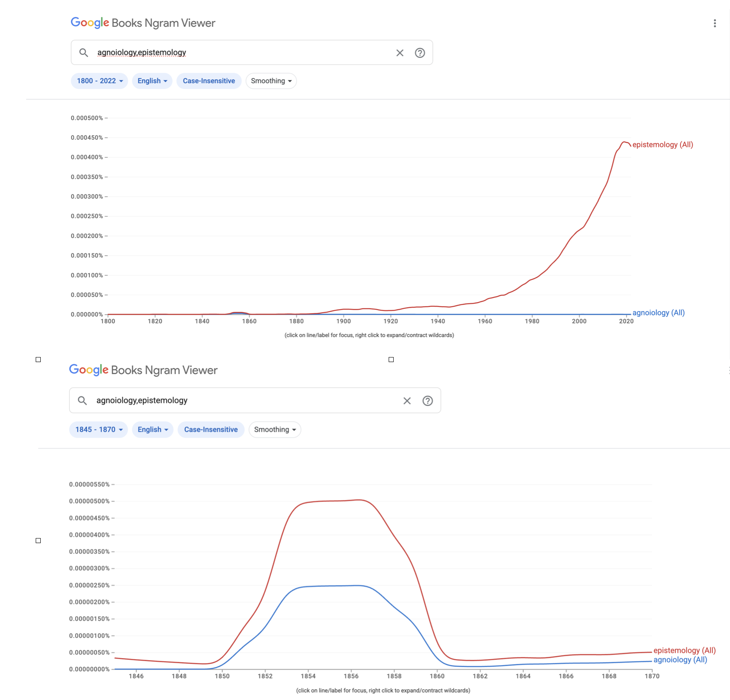Image resolution: width=730 pixels, height=700 pixels.
Task: Open the bottom Smoothing dropdown
Action: tap(274, 430)
